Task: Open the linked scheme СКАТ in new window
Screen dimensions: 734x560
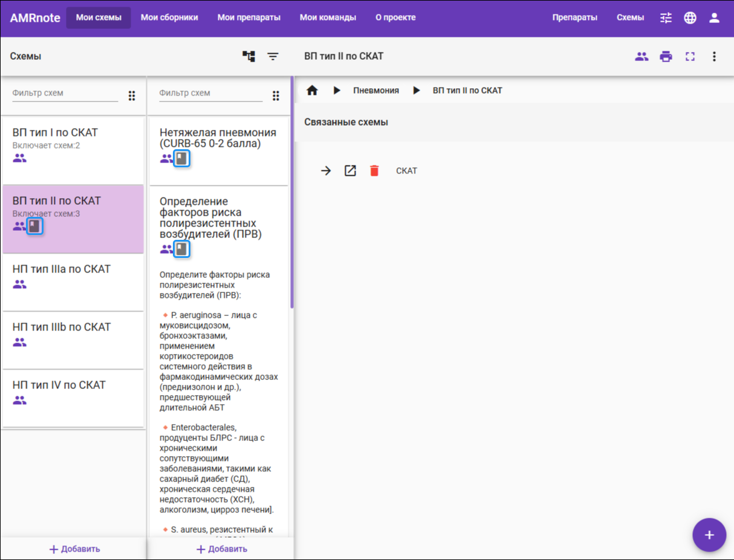Action: (x=350, y=171)
